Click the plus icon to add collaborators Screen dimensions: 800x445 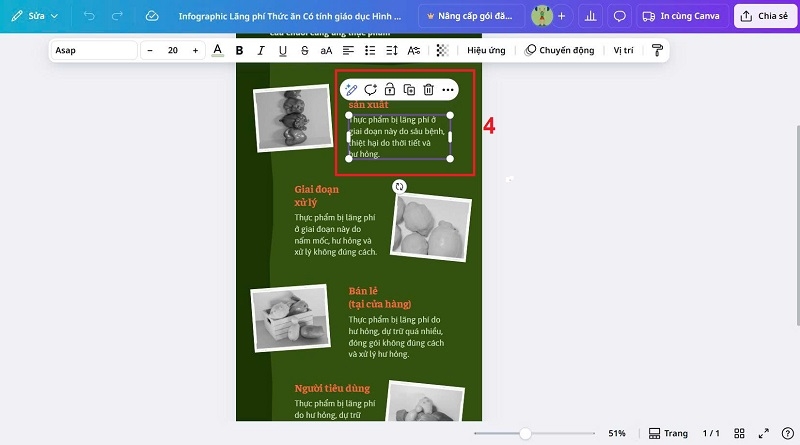coord(561,16)
